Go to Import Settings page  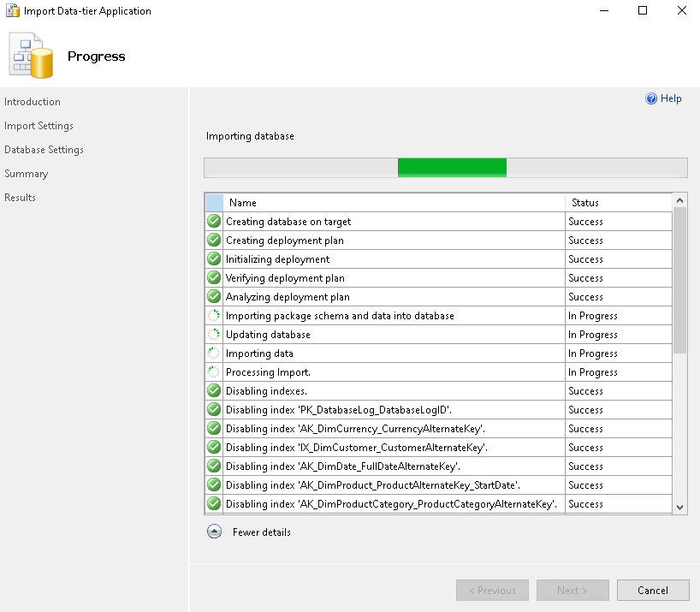[39, 126]
